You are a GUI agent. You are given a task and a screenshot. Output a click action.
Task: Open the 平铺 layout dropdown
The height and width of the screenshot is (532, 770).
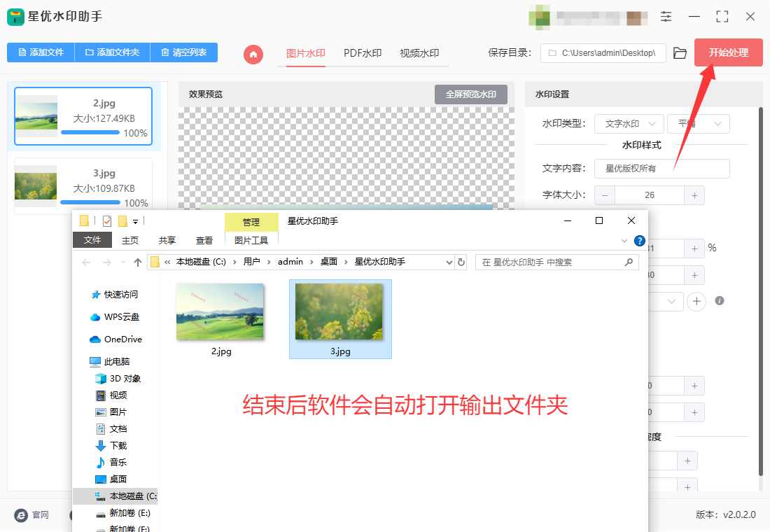[699, 124]
